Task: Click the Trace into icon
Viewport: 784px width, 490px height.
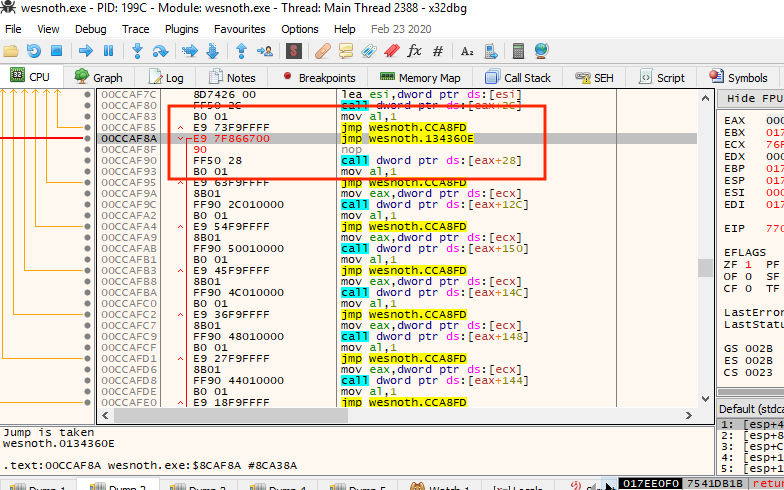Action: click(190, 50)
